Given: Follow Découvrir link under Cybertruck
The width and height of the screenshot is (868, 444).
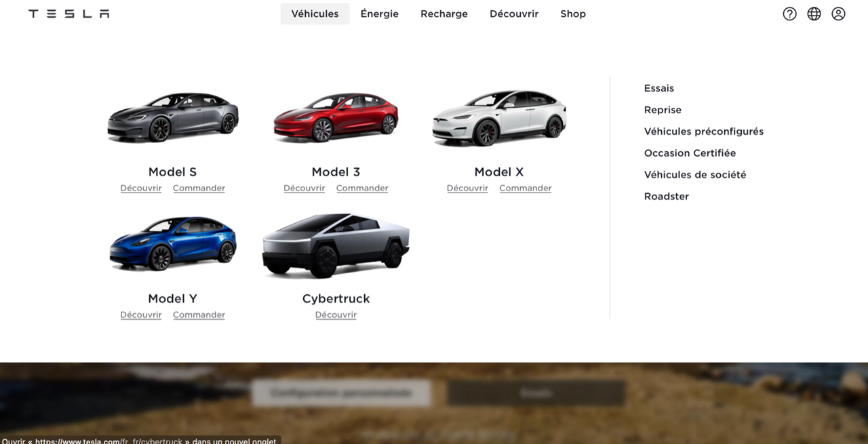Looking at the screenshot, I should pos(336,315).
